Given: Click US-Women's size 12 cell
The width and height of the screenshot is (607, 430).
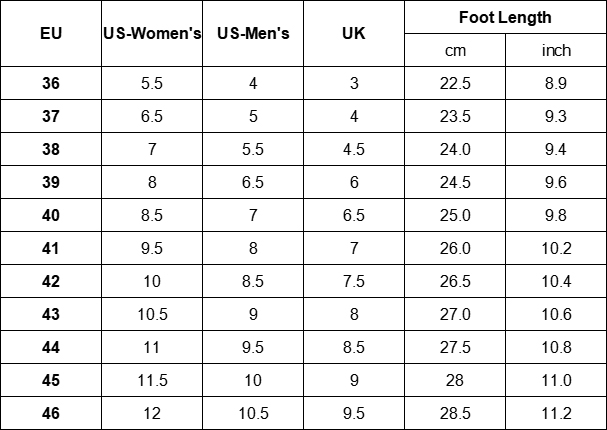Looking at the screenshot, I should (x=152, y=413).
